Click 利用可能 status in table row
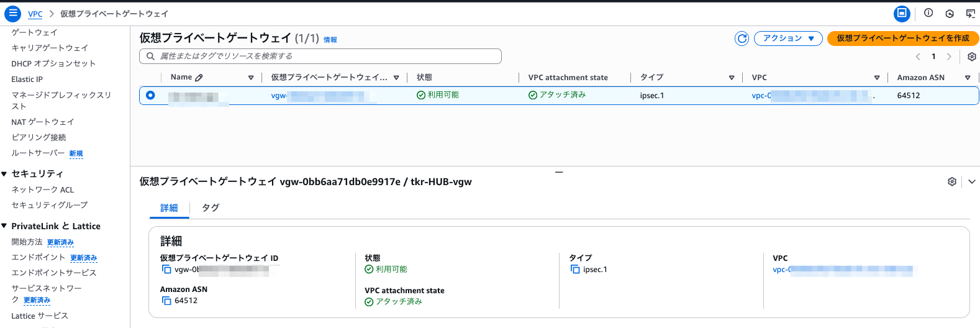 point(438,95)
